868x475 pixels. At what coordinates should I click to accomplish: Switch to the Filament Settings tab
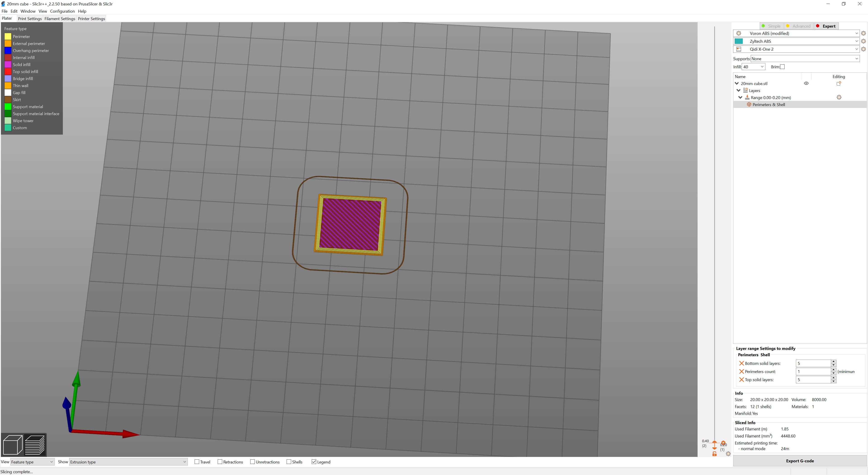pyautogui.click(x=60, y=19)
